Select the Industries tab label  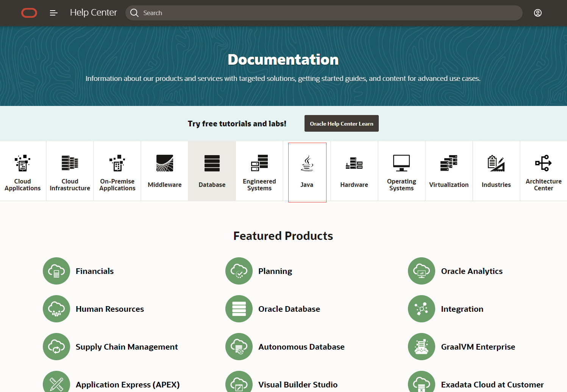click(x=496, y=185)
